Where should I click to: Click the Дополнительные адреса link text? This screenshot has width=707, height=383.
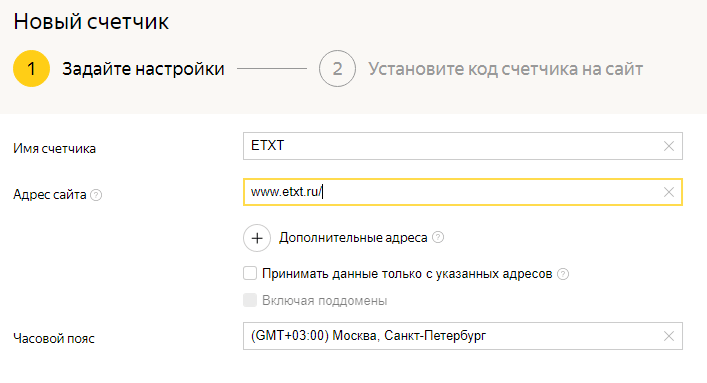pyautogui.click(x=353, y=238)
